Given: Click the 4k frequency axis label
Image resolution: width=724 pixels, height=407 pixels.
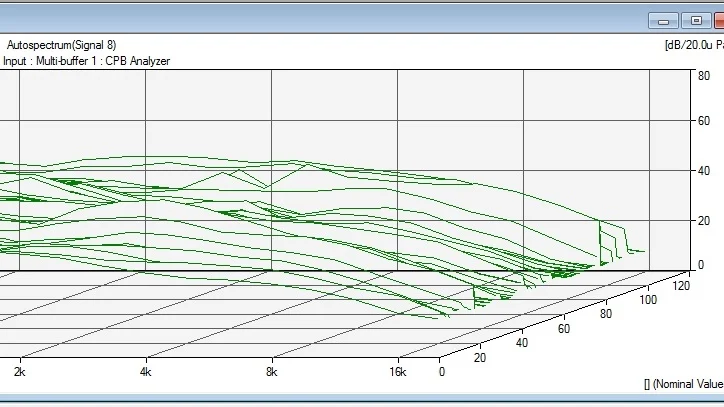Looking at the screenshot, I should point(145,372).
